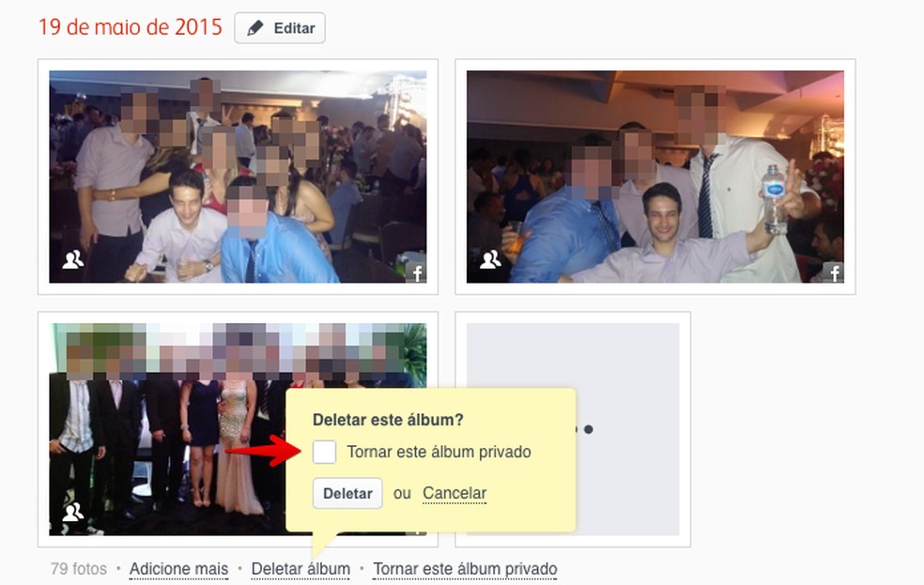Click the people icon on water bottle photo
The width and height of the screenshot is (924, 585).
click(x=490, y=259)
